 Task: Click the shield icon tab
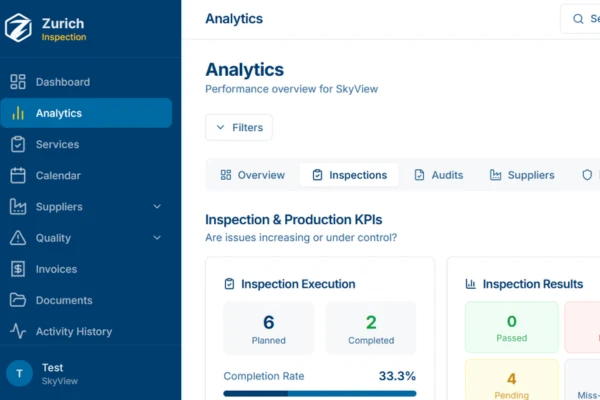(587, 175)
